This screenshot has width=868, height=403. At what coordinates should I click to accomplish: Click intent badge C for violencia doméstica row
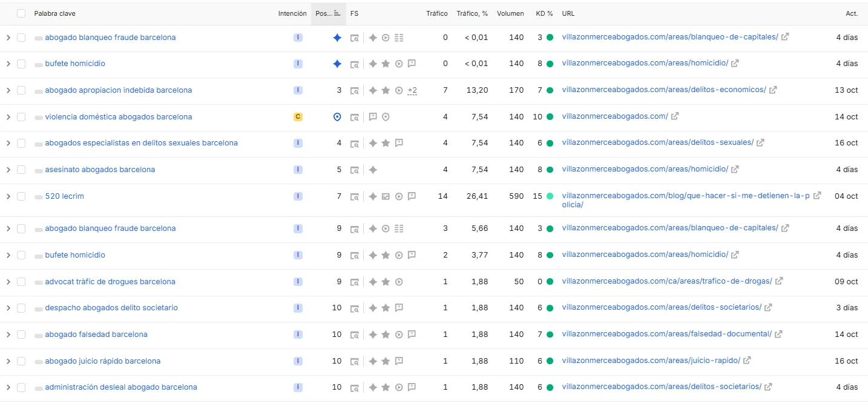298,116
